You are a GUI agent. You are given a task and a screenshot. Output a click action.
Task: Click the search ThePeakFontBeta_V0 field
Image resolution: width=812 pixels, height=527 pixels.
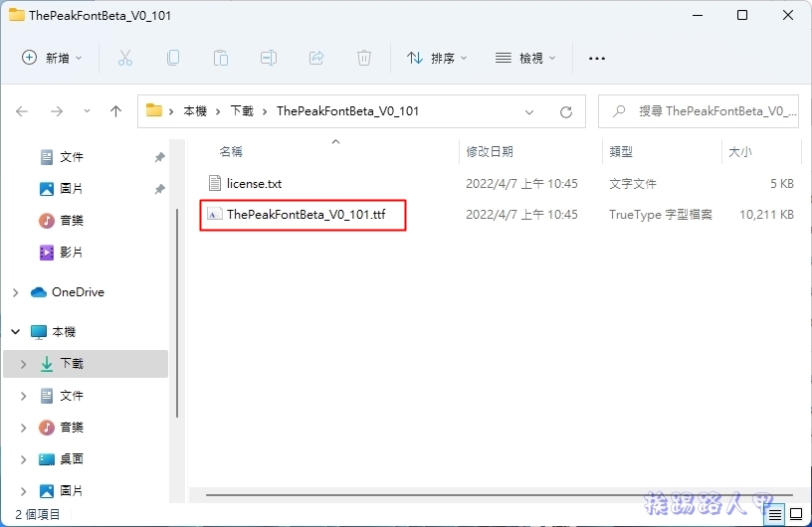point(699,111)
